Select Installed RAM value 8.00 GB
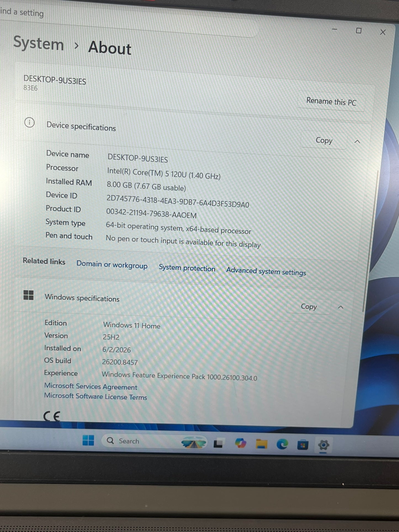The image size is (399, 532). 119,185
